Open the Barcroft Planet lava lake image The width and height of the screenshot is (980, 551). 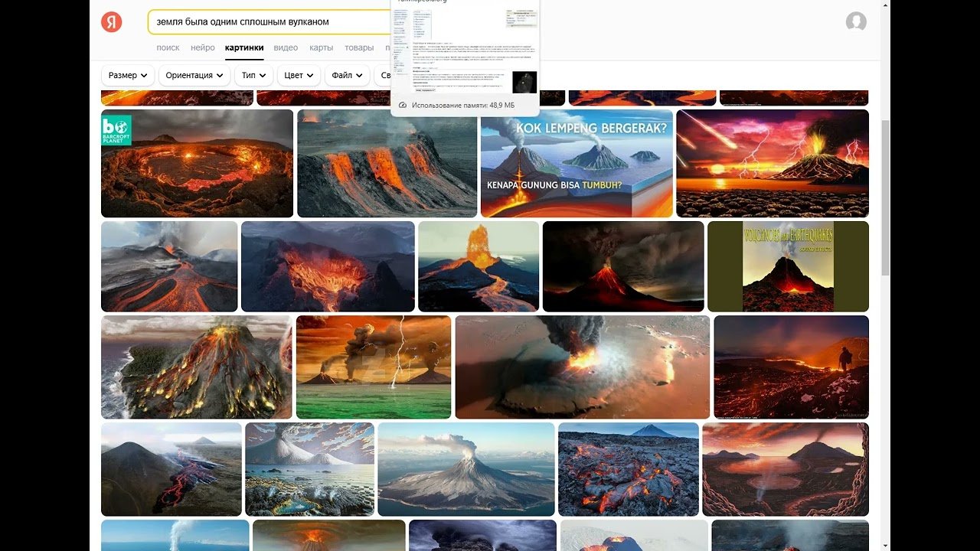coord(197,163)
